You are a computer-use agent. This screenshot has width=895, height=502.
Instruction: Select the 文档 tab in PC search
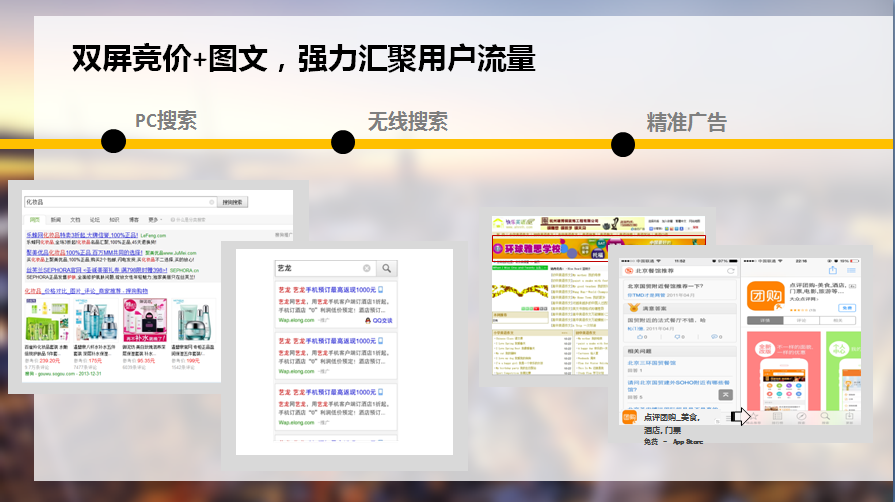(75, 220)
